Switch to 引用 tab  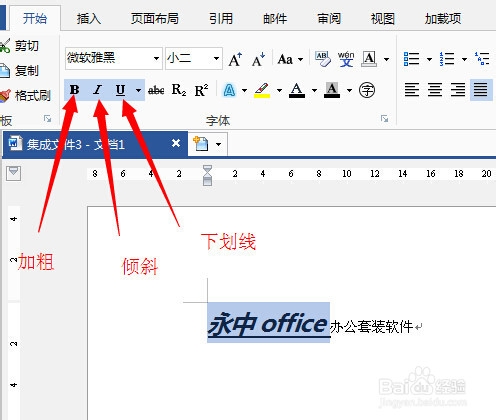(221, 19)
